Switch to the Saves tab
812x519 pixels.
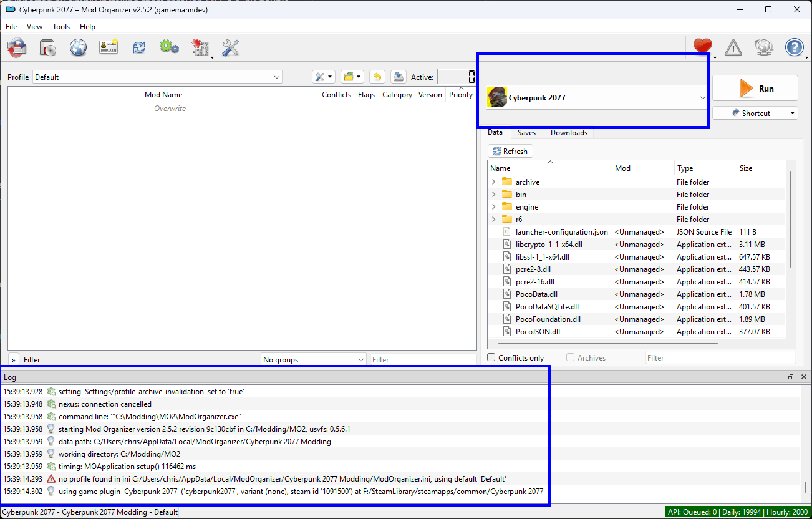click(526, 133)
